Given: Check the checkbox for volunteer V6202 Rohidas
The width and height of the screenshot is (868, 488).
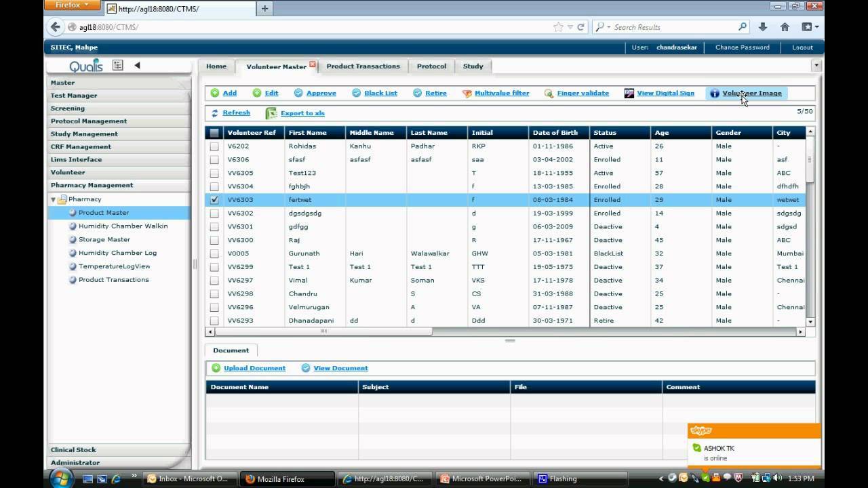Looking at the screenshot, I should (x=214, y=146).
